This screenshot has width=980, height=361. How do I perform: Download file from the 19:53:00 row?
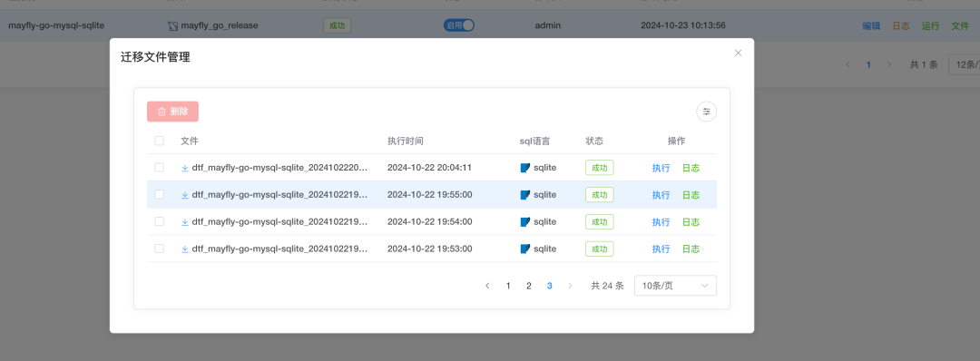tap(185, 249)
